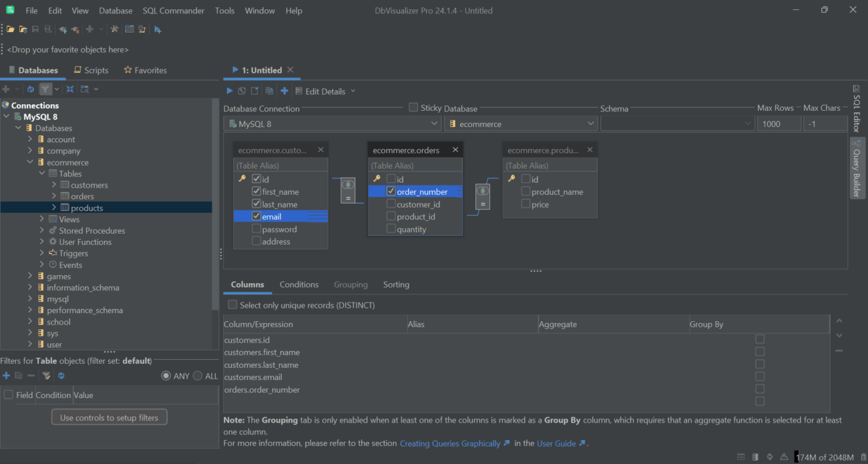The width and height of the screenshot is (868, 464).
Task: Click the collapse-all icon in Databases panel toolbar
Action: pos(69,89)
